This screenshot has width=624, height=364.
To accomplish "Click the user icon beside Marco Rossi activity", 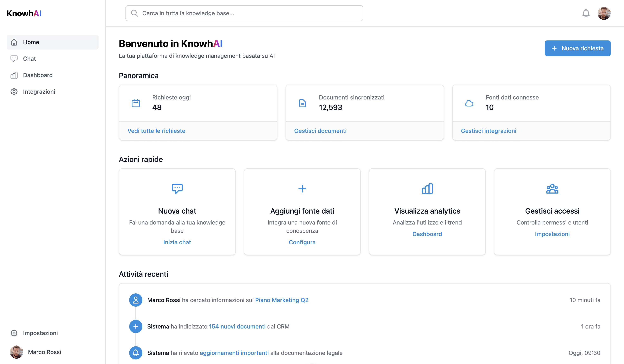I will click(x=136, y=300).
